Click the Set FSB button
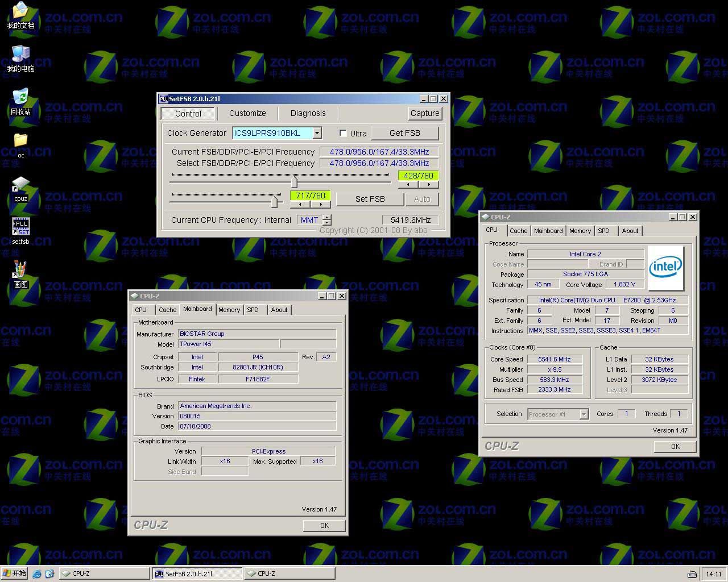728x582 pixels. click(x=370, y=199)
